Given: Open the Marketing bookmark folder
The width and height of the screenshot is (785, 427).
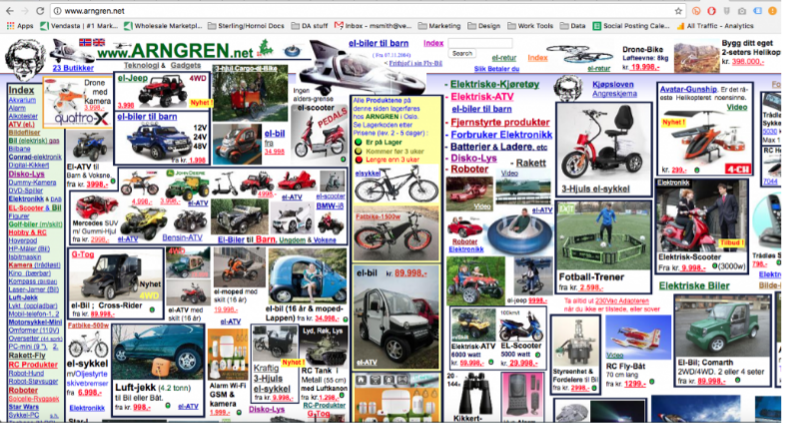Looking at the screenshot, I should [440, 26].
